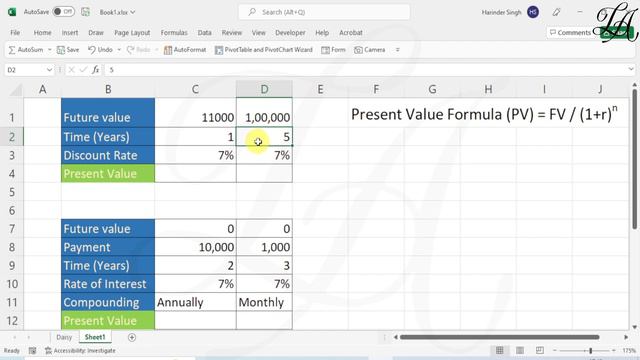640x360 pixels.
Task: Click the pen icon in the title bar
Action: 556,12
